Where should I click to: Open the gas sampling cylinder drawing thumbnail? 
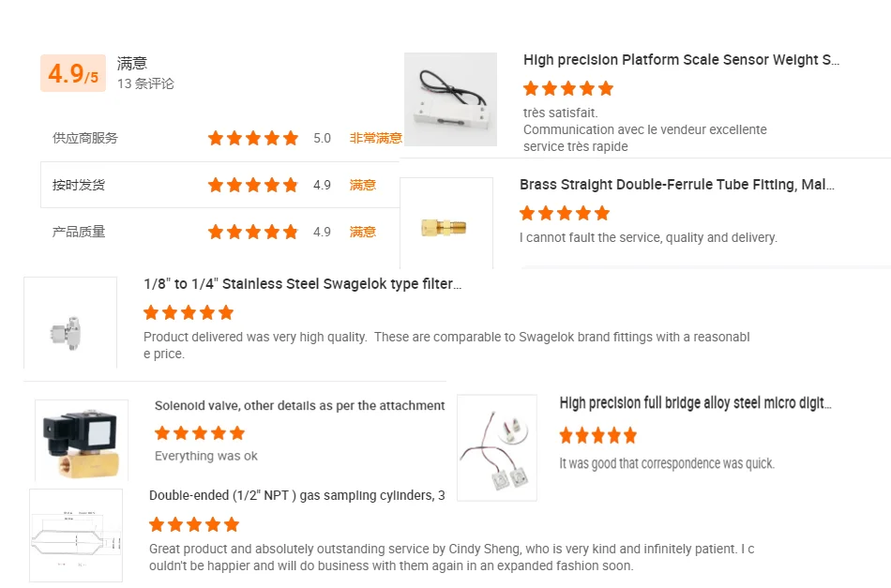[76, 535]
